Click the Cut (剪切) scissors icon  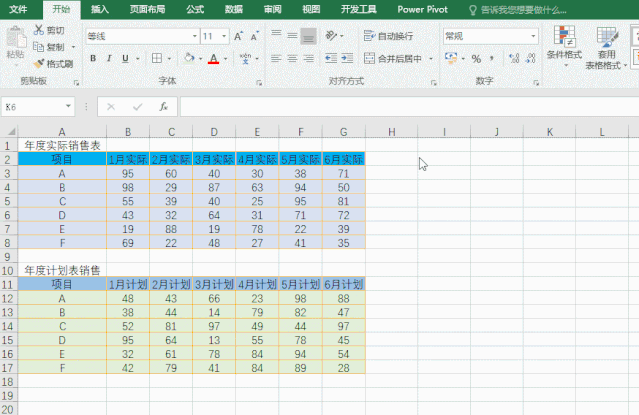click(x=39, y=30)
